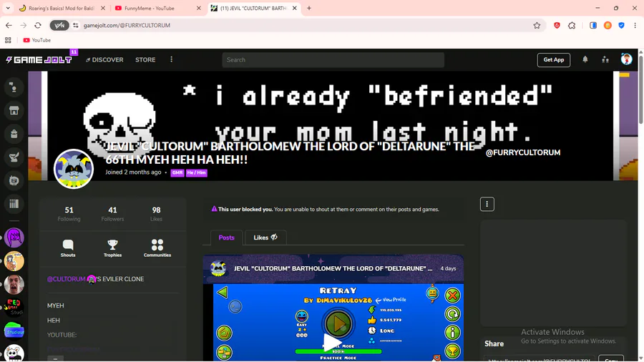
Task: Open the screaming face community in sidebar
Action: click(14, 285)
